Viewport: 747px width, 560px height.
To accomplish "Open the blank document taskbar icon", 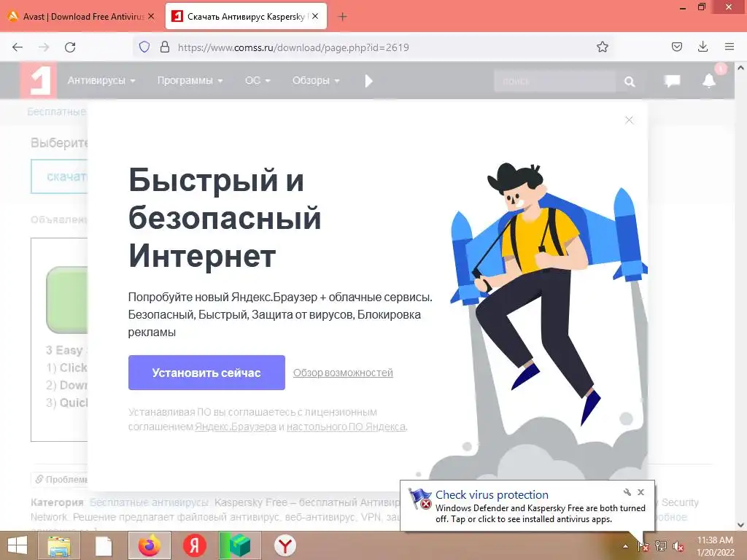I will [x=104, y=545].
